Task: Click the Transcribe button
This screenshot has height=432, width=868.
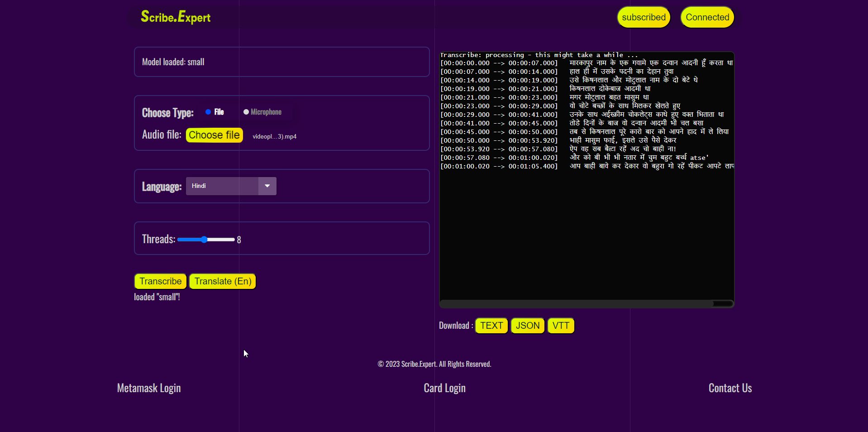Action: pos(161,281)
